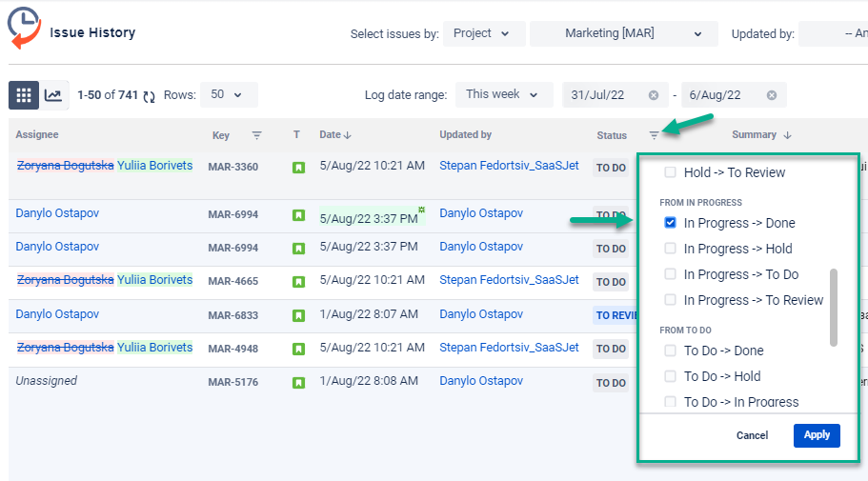Clear the 6/Aug/22 end date

(x=772, y=95)
